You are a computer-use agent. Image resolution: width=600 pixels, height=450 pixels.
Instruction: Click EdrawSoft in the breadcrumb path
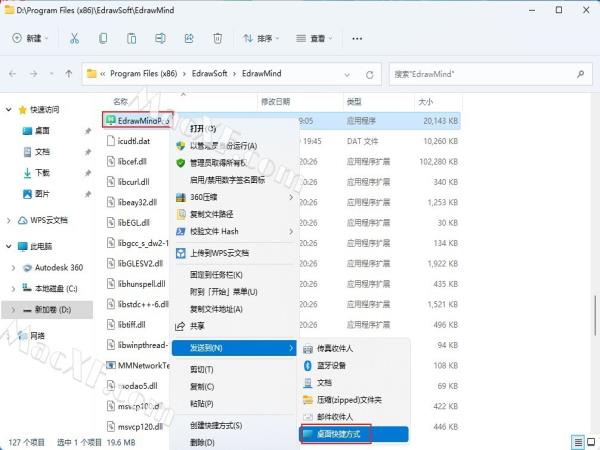point(209,73)
